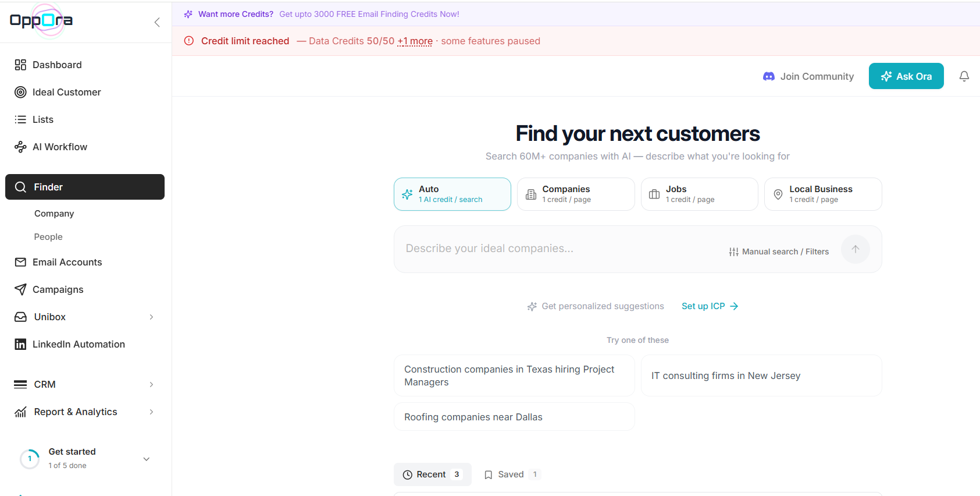The width and height of the screenshot is (980, 496).
Task: Click the Get started progress circle
Action: tap(30, 459)
